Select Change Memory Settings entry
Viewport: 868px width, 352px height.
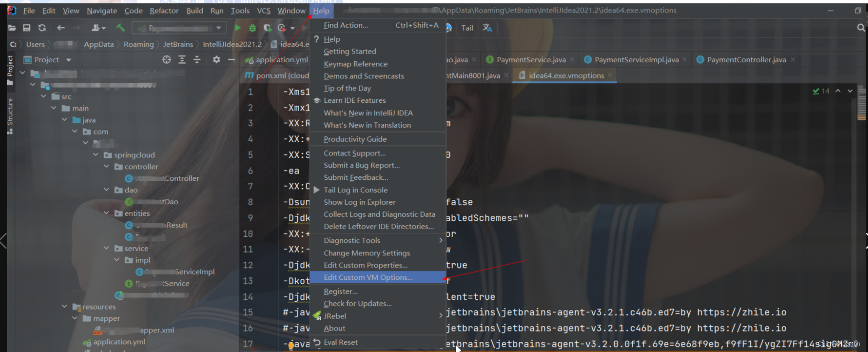coord(378,253)
